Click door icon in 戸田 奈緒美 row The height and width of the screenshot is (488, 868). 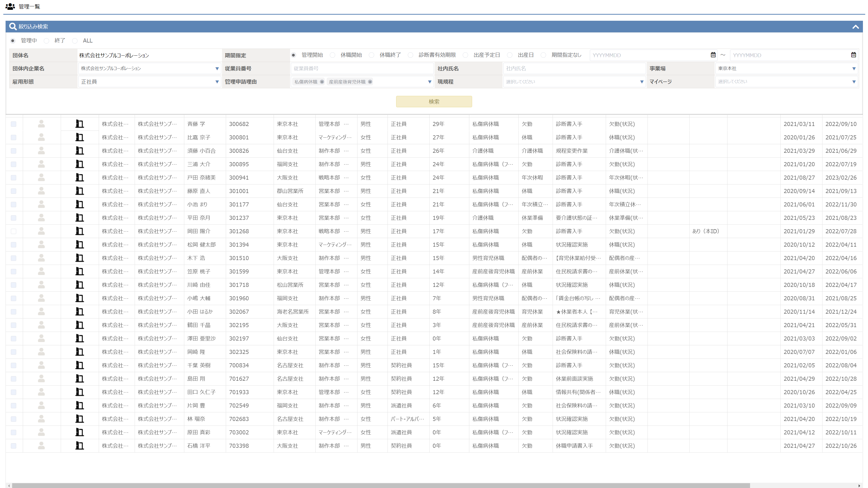[79, 178]
